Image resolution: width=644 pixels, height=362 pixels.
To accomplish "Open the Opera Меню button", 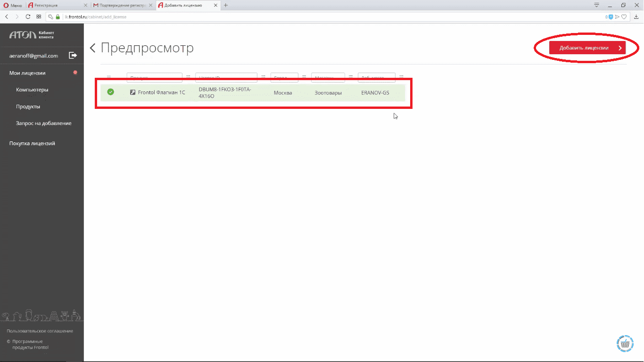I will (13, 5).
